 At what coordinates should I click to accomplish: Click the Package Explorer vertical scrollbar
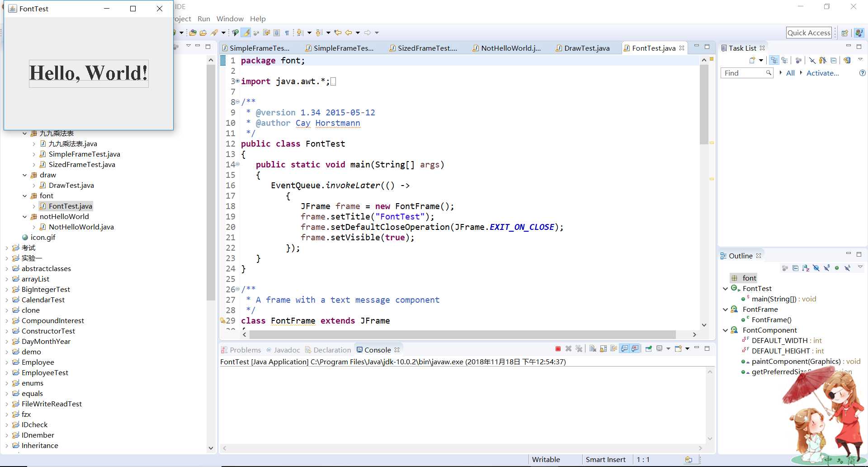211,183
